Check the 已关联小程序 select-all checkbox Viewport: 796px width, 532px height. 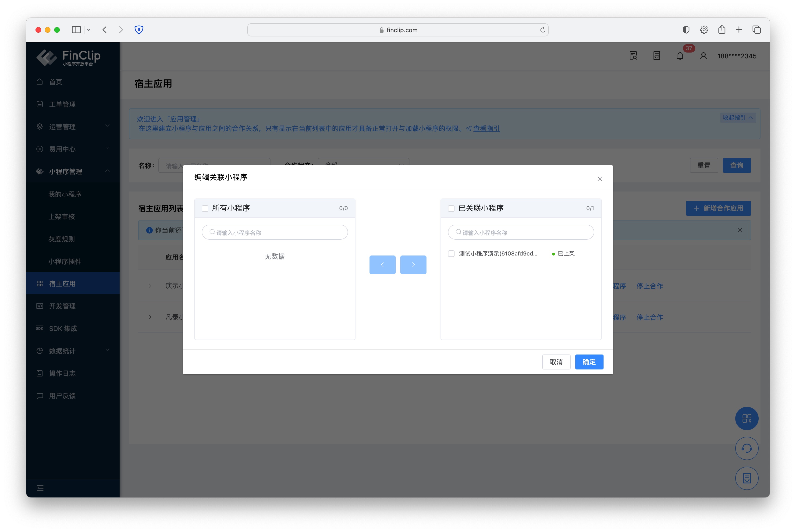(451, 208)
